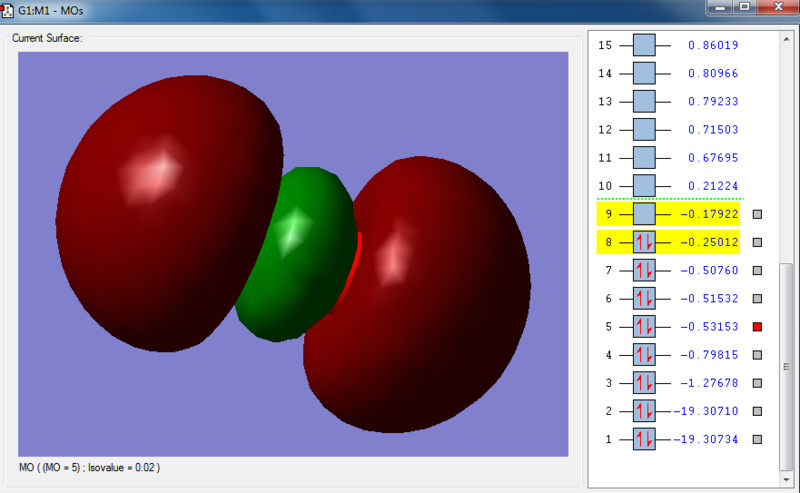Click the occupancy box for orbital 10
The height and width of the screenshot is (493, 800).
coord(644,186)
